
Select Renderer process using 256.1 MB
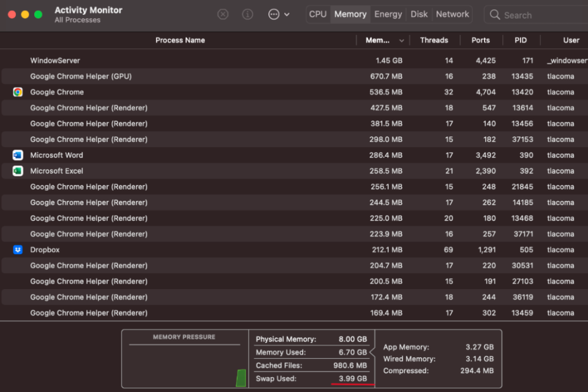pos(294,186)
